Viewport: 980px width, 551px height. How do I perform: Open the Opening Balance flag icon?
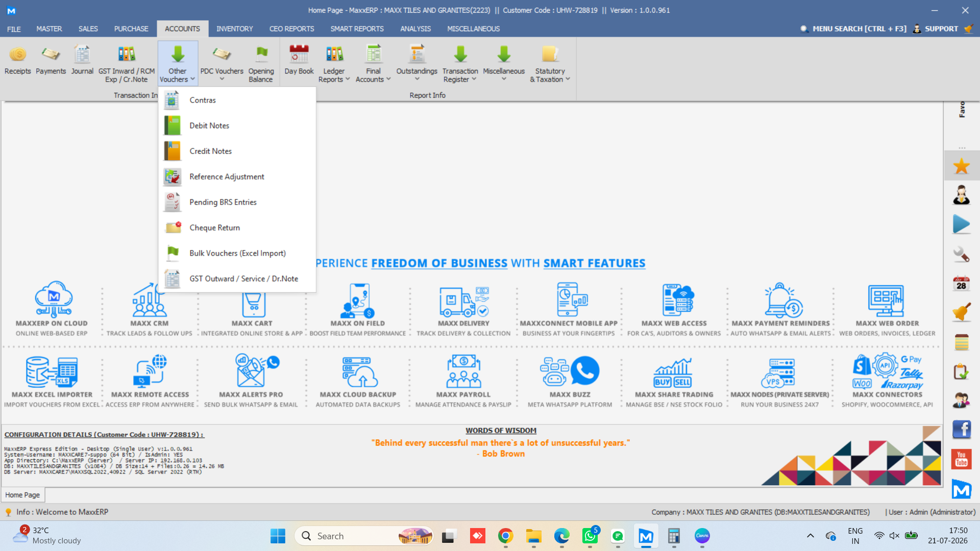point(261,54)
